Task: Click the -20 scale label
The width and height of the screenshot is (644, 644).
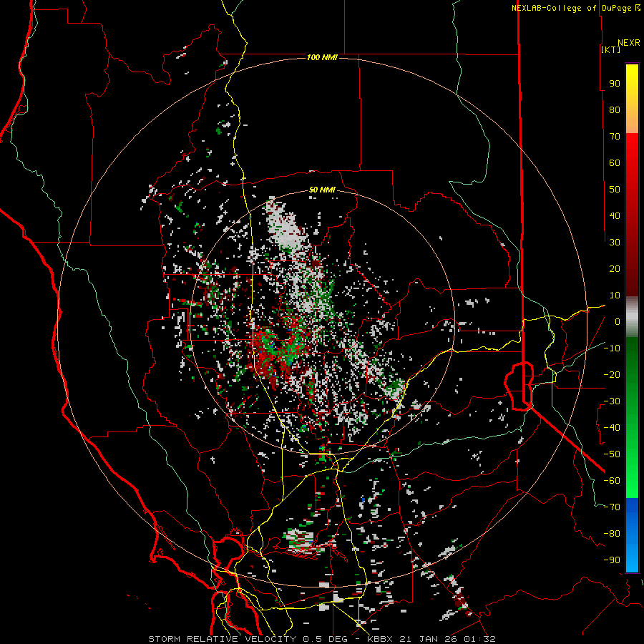Action: pyautogui.click(x=612, y=374)
